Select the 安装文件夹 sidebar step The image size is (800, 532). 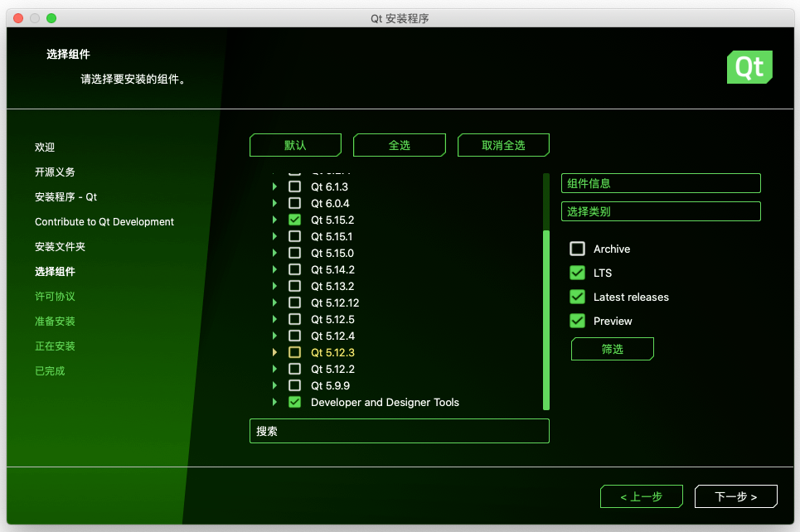tap(61, 247)
